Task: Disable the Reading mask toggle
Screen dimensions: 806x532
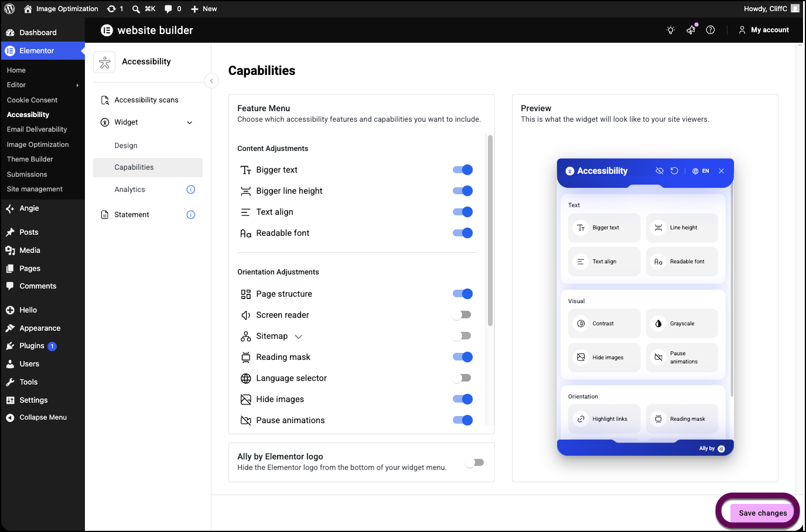Action: tap(463, 357)
